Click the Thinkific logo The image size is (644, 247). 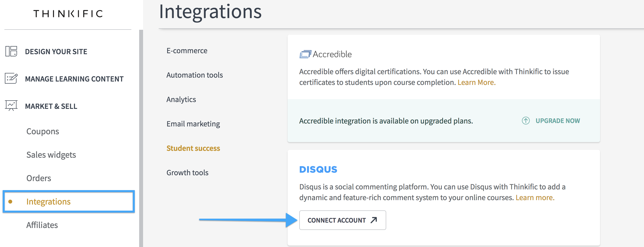tap(68, 13)
